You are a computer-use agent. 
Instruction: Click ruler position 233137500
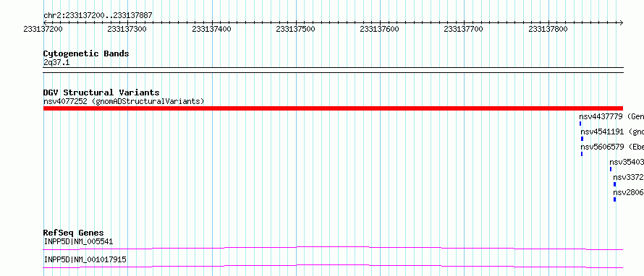click(x=296, y=30)
